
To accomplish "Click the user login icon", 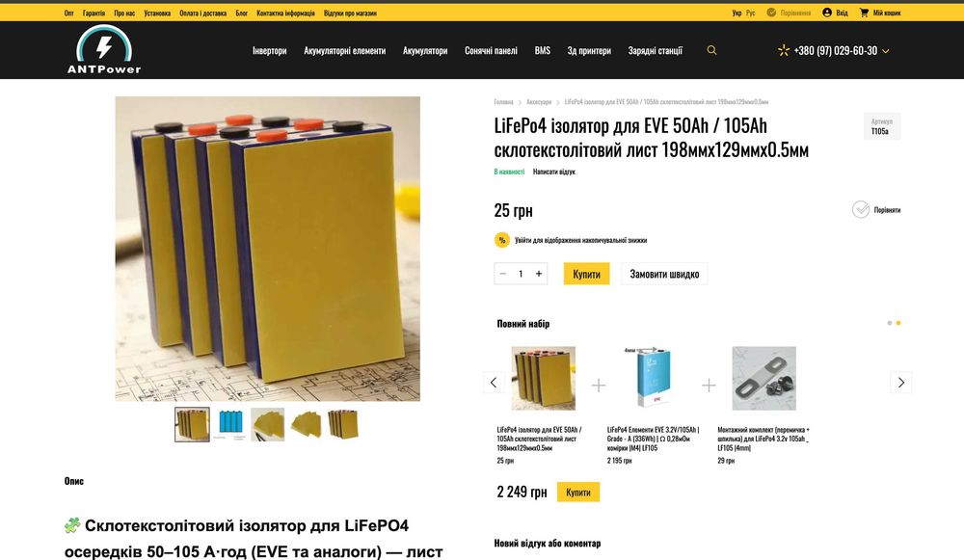I will pyautogui.click(x=827, y=13).
